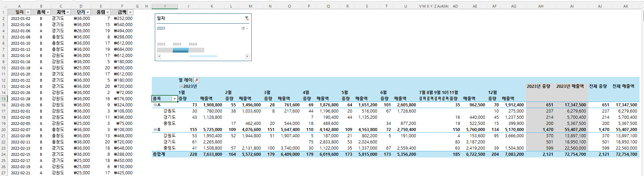Viewport: 644px width, 176px height.
Task: Select the 2022 period bar in timeline
Action: click(165, 50)
